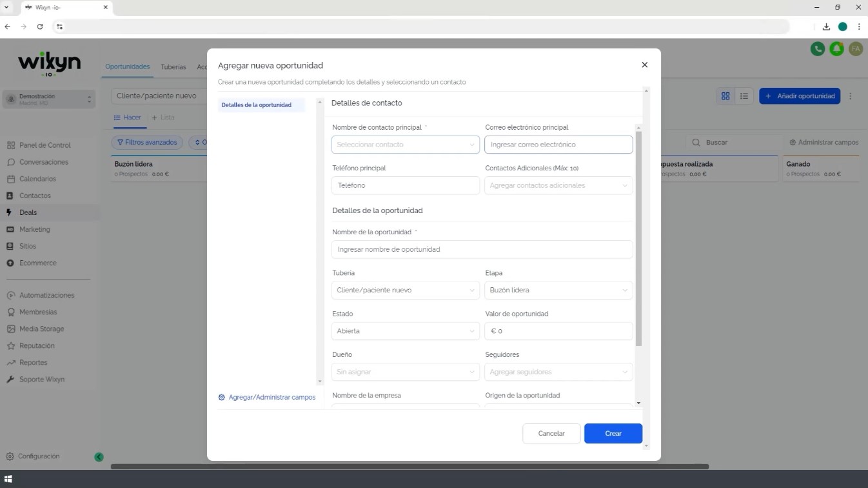Click the Wixyn logo
This screenshot has height=488, width=868.
point(49,65)
